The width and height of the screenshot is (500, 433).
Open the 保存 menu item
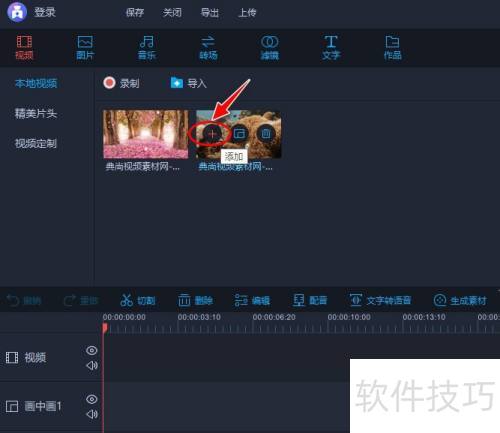pyautogui.click(x=135, y=13)
